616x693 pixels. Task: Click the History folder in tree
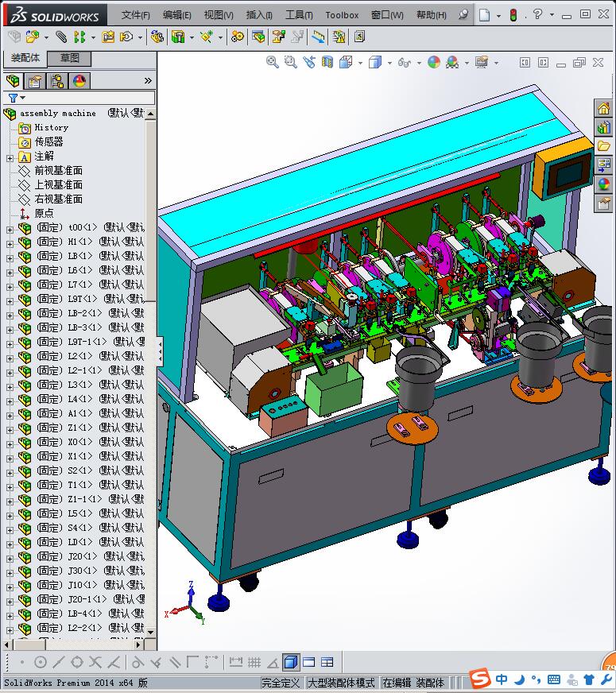[51, 128]
